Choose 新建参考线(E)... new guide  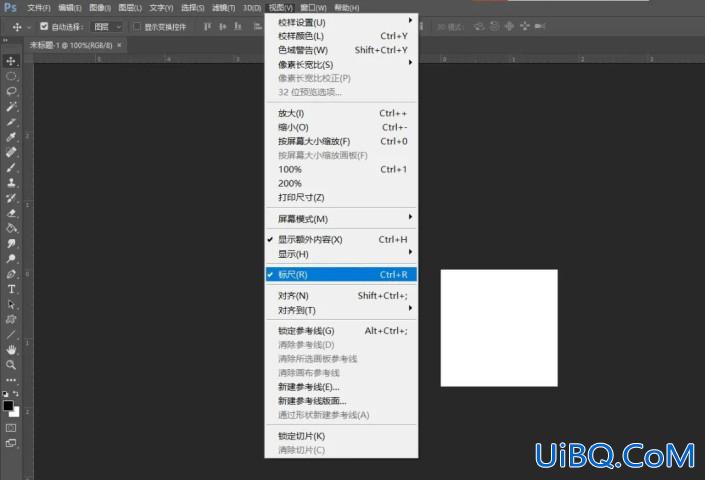341,387
